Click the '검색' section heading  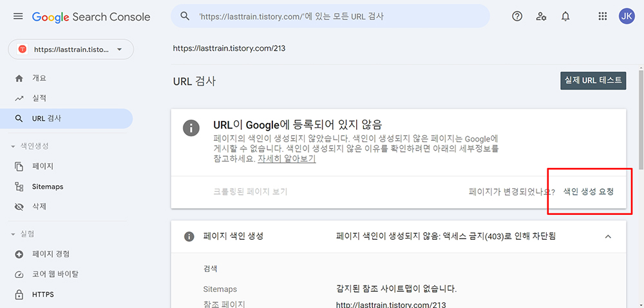pyautogui.click(x=210, y=269)
